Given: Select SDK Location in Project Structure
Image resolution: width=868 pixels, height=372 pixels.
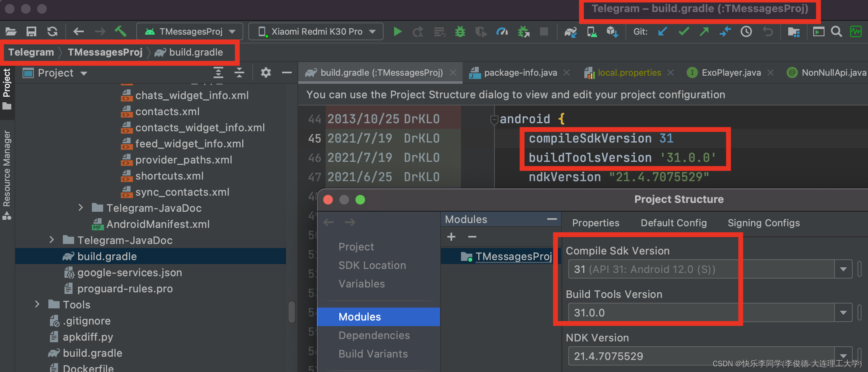Looking at the screenshot, I should click(x=372, y=265).
